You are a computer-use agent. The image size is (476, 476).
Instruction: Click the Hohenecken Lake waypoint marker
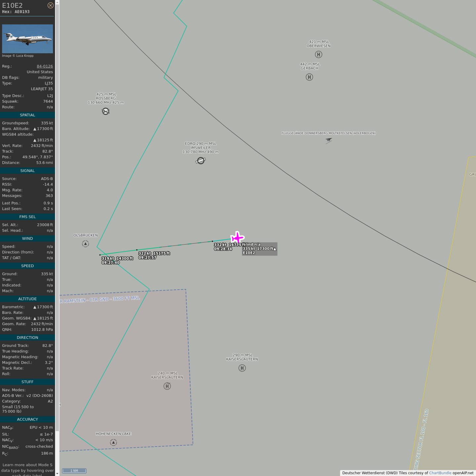(x=113, y=442)
